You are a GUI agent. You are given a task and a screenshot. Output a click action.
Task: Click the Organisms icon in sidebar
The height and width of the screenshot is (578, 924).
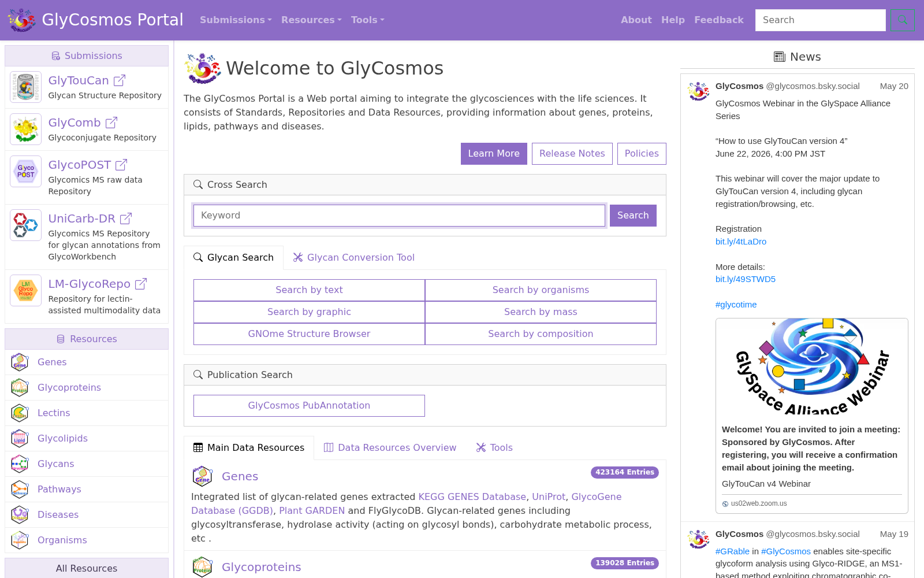tap(20, 540)
